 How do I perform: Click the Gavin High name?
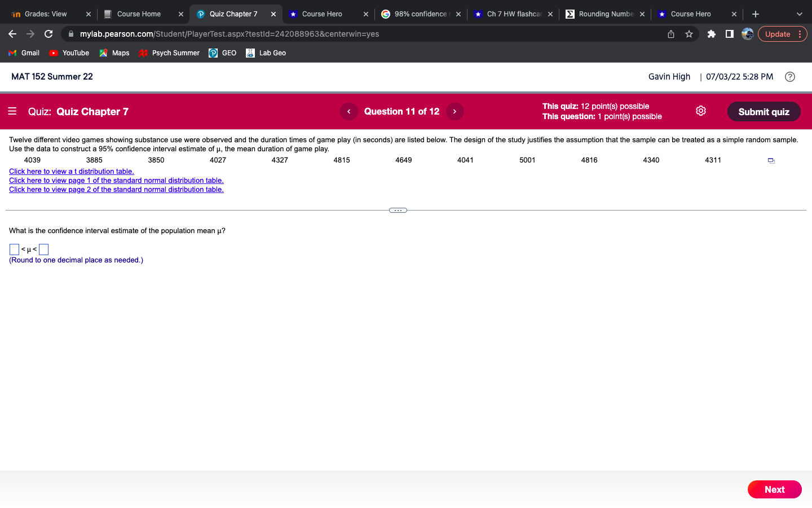coord(669,77)
